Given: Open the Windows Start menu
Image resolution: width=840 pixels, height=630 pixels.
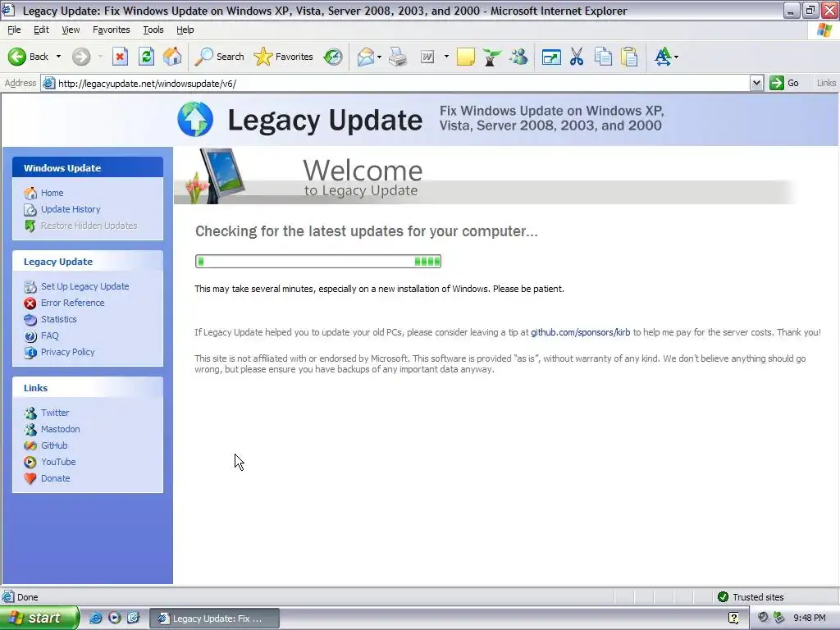Looking at the screenshot, I should pyautogui.click(x=39, y=618).
